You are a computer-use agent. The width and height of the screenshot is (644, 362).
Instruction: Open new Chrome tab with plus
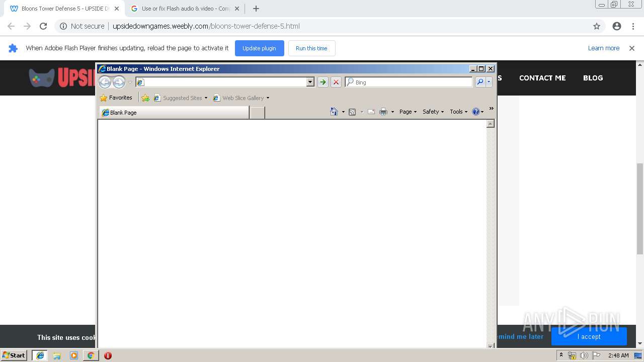[x=256, y=9]
